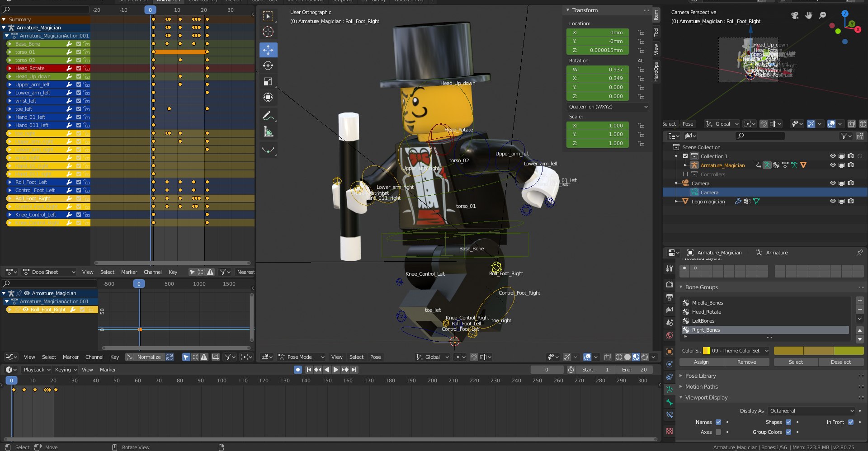The width and height of the screenshot is (868, 451).
Task: Switch to the Tool sidebar tab
Action: pos(656,32)
